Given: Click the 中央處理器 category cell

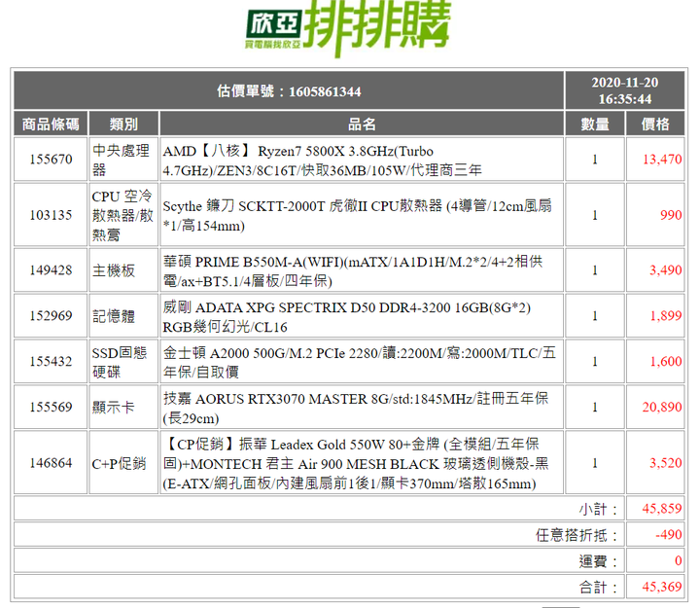Looking at the screenshot, I should tap(123, 160).
